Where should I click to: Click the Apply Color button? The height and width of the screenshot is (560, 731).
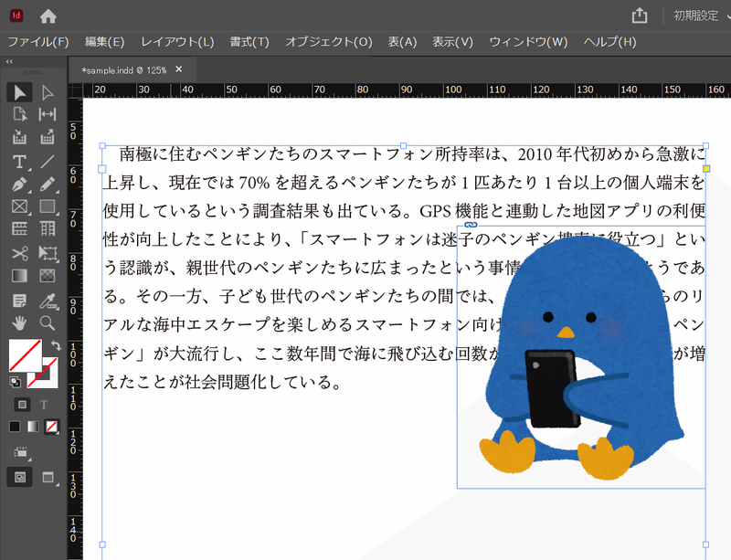pos(15,427)
